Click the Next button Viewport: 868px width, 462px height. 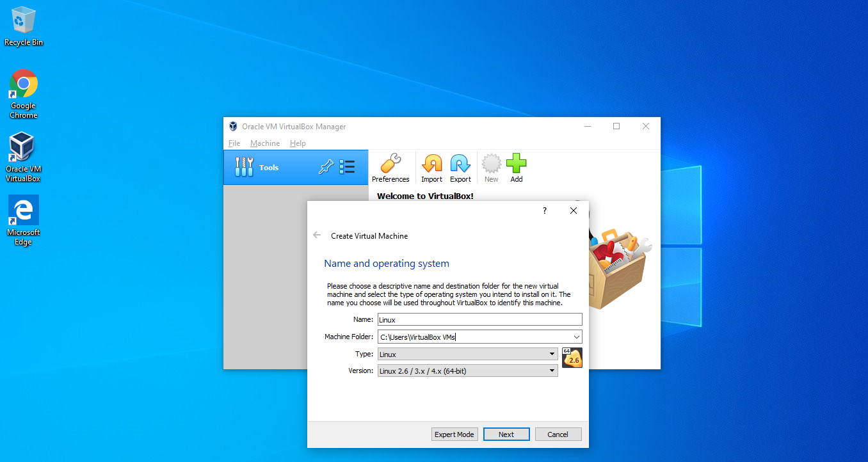(506, 434)
